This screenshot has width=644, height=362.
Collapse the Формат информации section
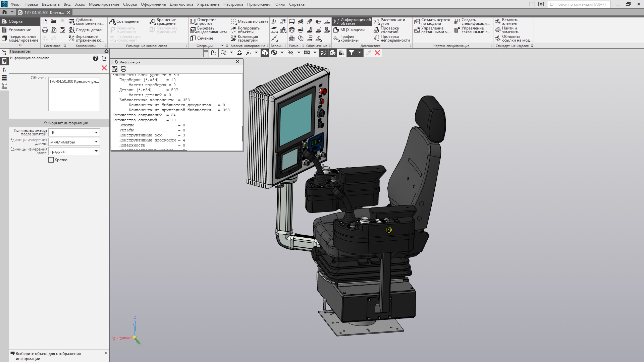click(66, 123)
